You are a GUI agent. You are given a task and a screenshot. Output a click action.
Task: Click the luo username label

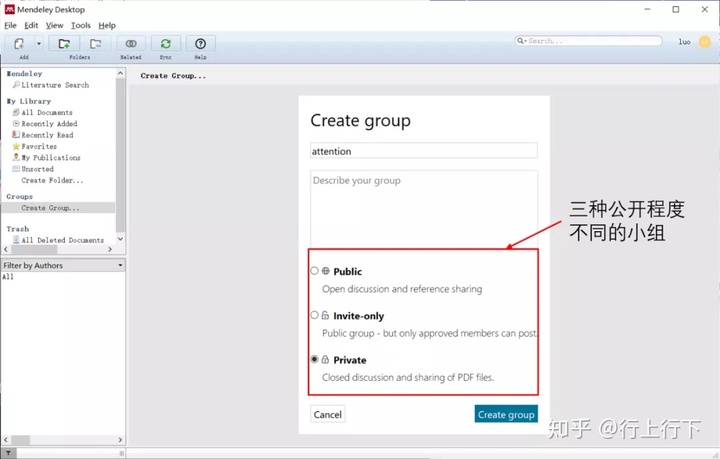point(685,42)
